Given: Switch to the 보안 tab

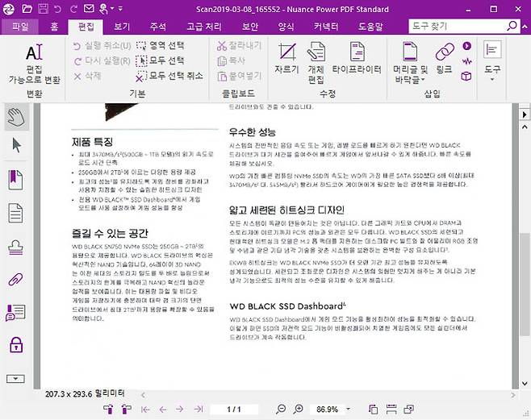Looking at the screenshot, I should (250, 27).
